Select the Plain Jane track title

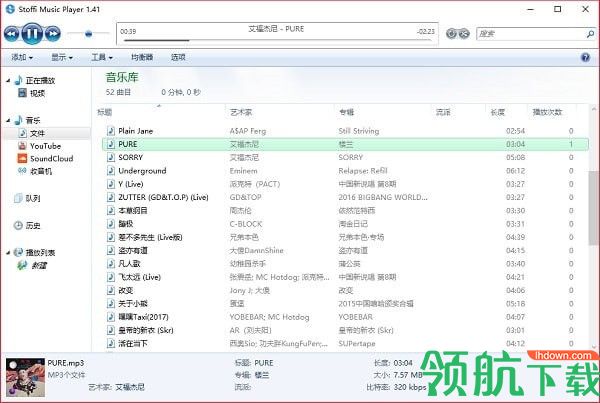(x=135, y=131)
